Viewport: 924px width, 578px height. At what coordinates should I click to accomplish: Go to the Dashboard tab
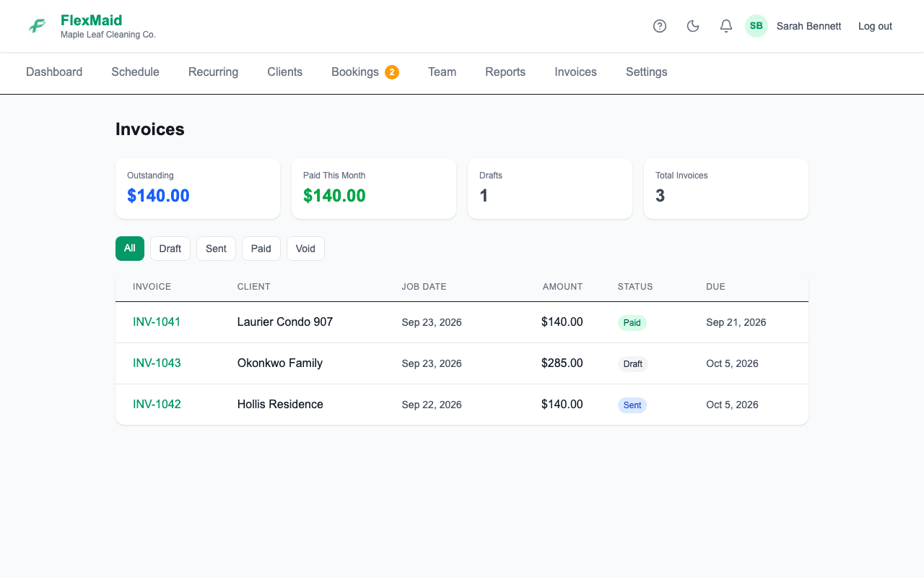click(x=54, y=72)
